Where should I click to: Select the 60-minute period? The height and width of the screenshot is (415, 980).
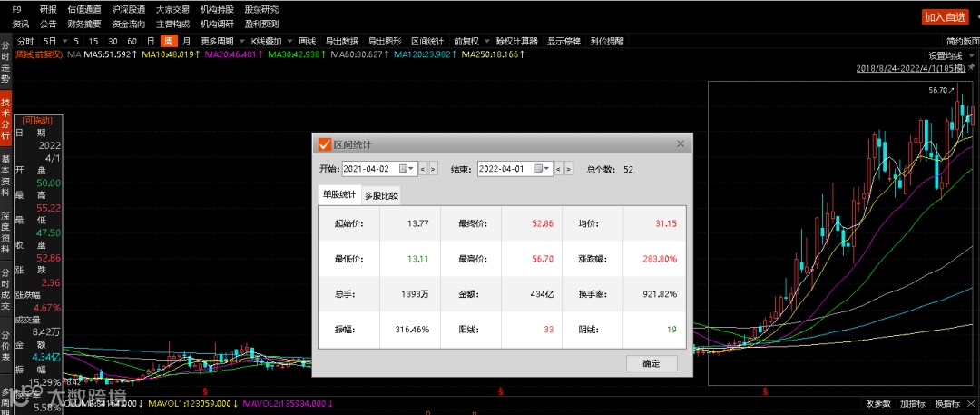pyautogui.click(x=132, y=41)
